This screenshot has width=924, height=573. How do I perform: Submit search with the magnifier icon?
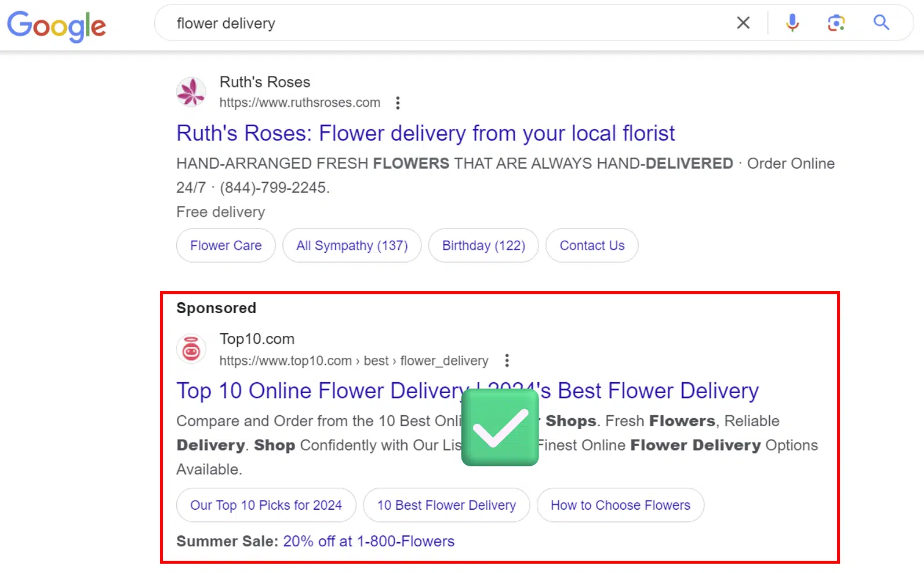point(881,23)
